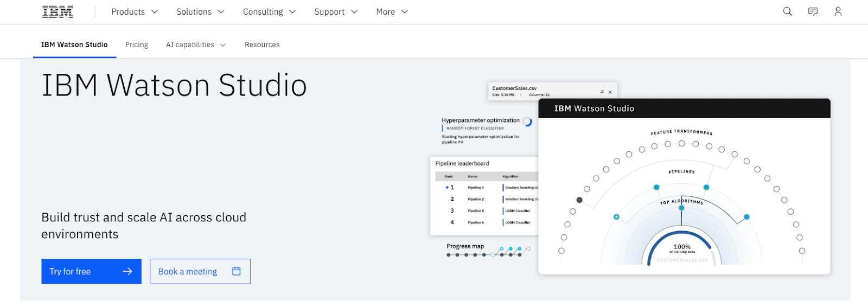This screenshot has width=868, height=307.
Task: Click arrow icon on Try for free
Action: (x=127, y=271)
